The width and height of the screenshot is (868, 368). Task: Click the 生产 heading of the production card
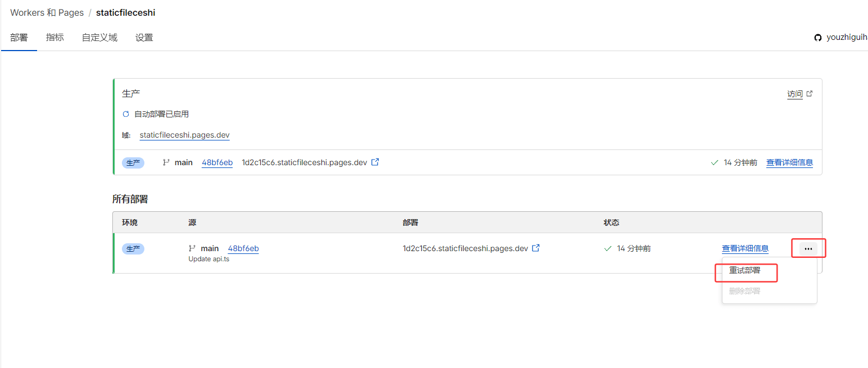tap(131, 93)
